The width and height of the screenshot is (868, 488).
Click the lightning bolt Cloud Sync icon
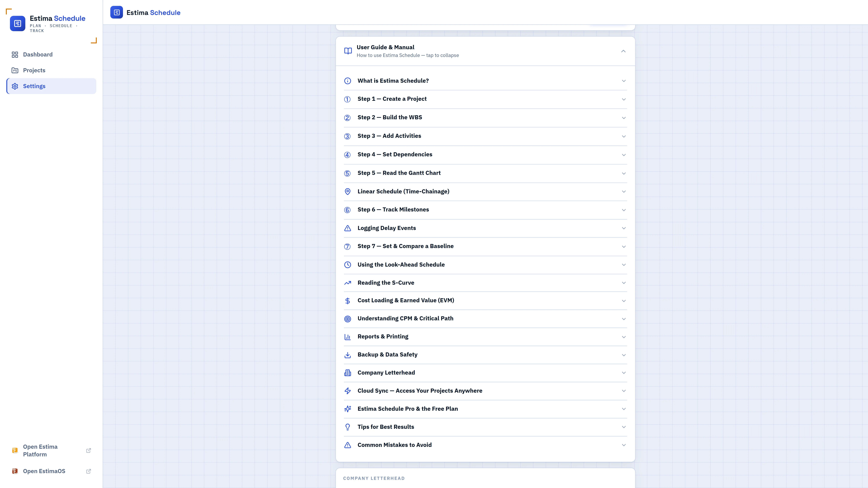click(348, 391)
